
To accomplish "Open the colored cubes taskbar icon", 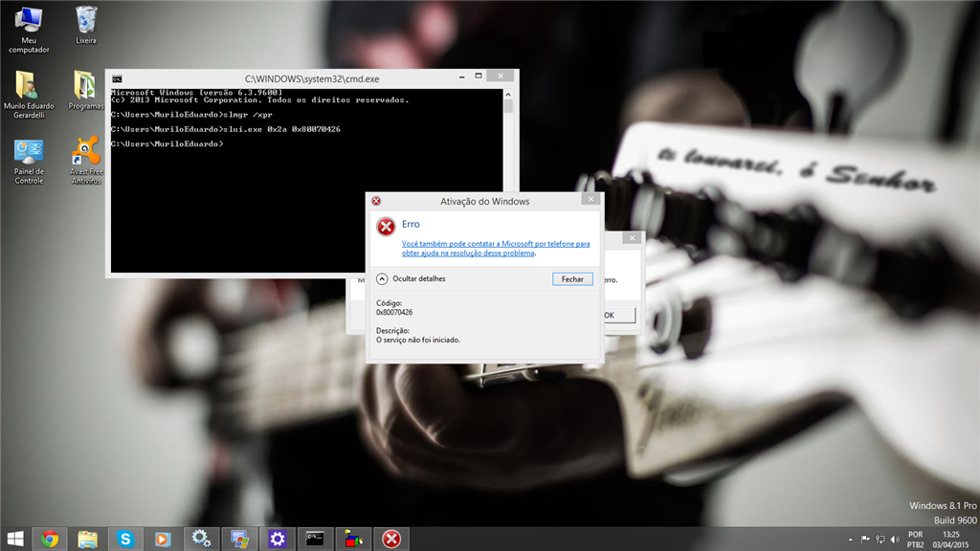I will (x=353, y=539).
